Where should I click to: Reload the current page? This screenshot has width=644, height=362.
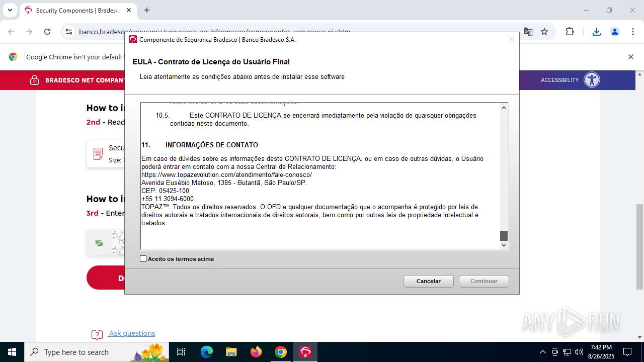(x=47, y=32)
